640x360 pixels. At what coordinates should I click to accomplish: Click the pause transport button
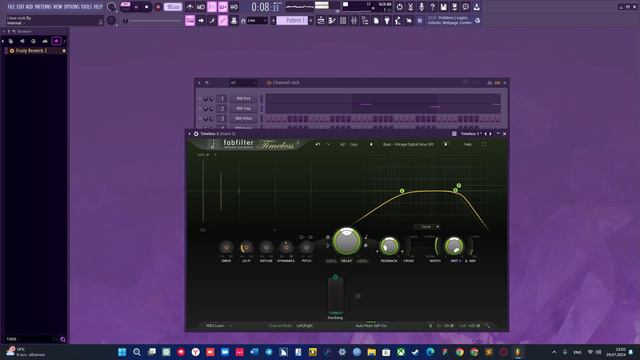136,7
